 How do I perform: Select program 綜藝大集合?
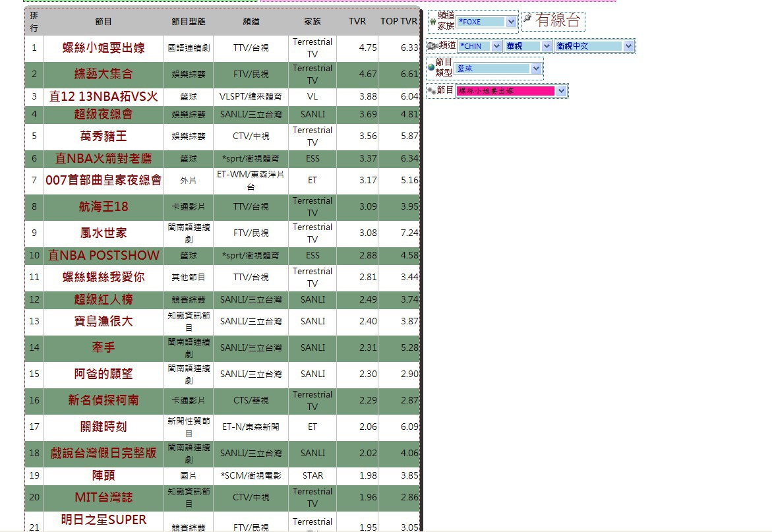pos(104,74)
